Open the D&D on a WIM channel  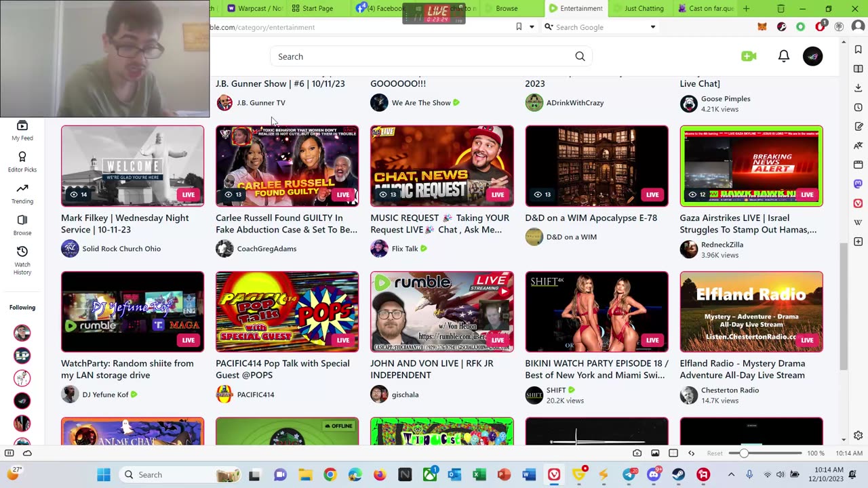[x=572, y=237]
